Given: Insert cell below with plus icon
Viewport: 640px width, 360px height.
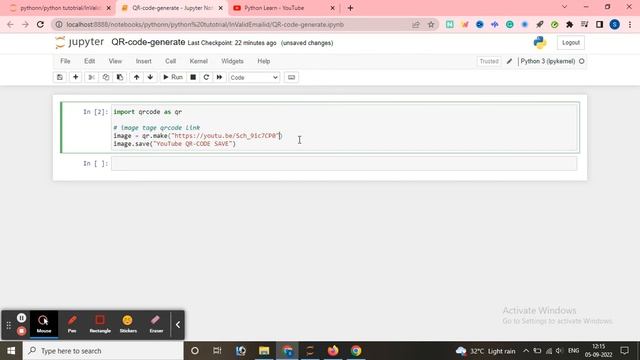Looking at the screenshot, I should 76,77.
